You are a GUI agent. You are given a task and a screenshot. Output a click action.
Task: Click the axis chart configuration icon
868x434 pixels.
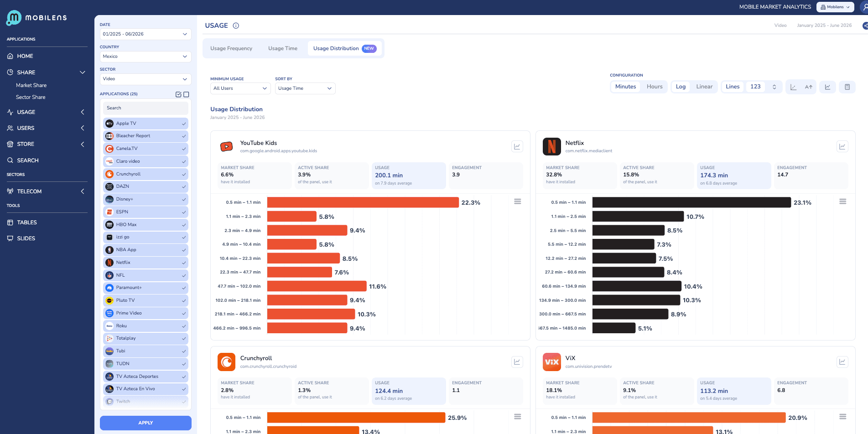tap(793, 87)
